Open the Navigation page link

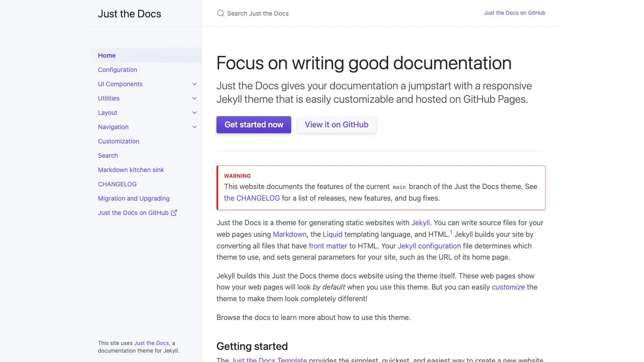[113, 127]
